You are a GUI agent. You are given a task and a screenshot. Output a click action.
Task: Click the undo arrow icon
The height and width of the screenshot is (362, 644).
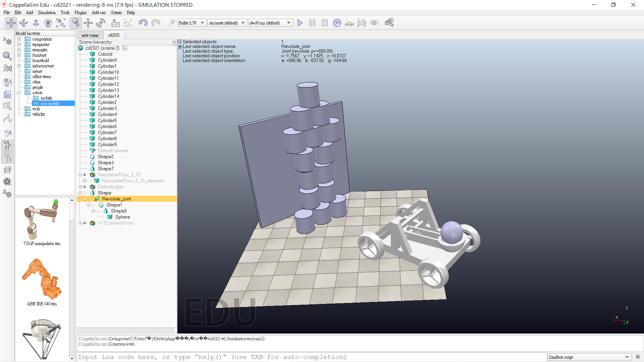point(143,23)
